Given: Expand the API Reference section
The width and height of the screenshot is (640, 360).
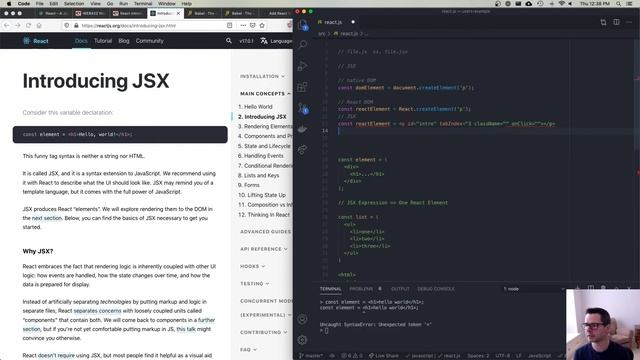Looking at the screenshot, I should [264, 249].
